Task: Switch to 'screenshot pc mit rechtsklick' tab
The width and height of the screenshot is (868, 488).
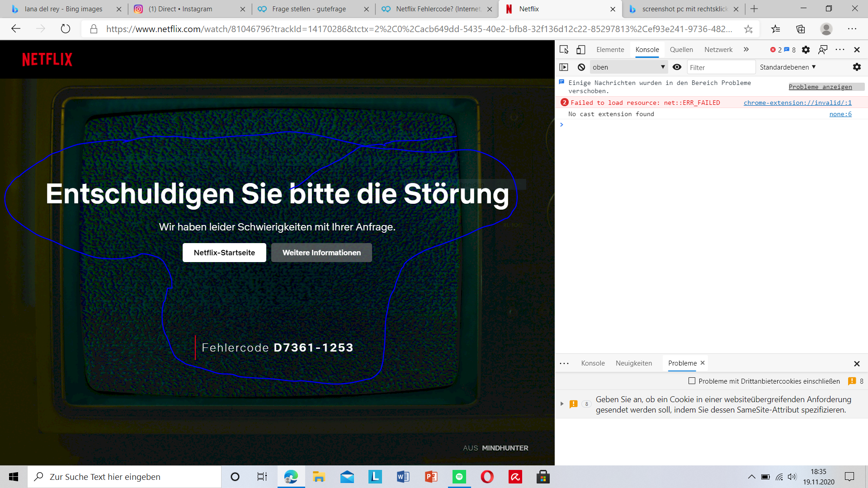Action: click(684, 9)
